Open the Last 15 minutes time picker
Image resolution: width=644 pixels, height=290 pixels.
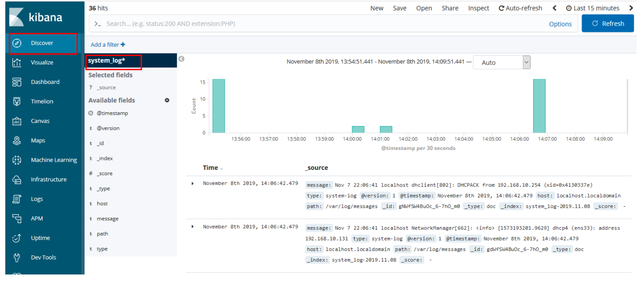tap(593, 8)
